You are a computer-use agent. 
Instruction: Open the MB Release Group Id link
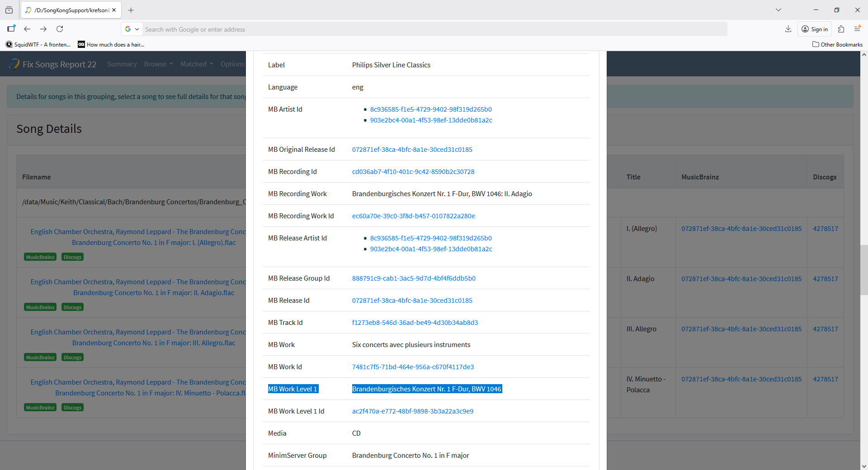[x=414, y=278]
